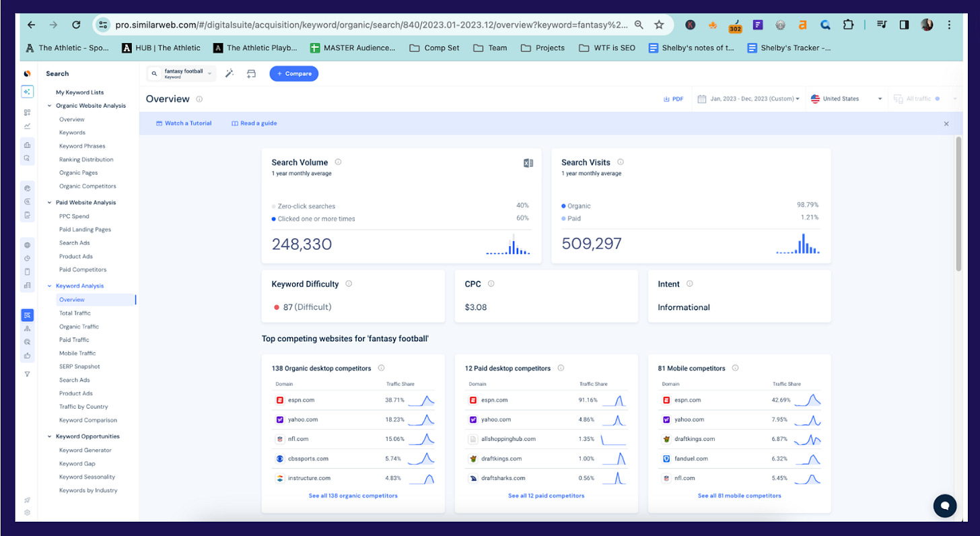Viewport: 980px width, 536px height.
Task: See all 138 organic competitors
Action: point(353,496)
